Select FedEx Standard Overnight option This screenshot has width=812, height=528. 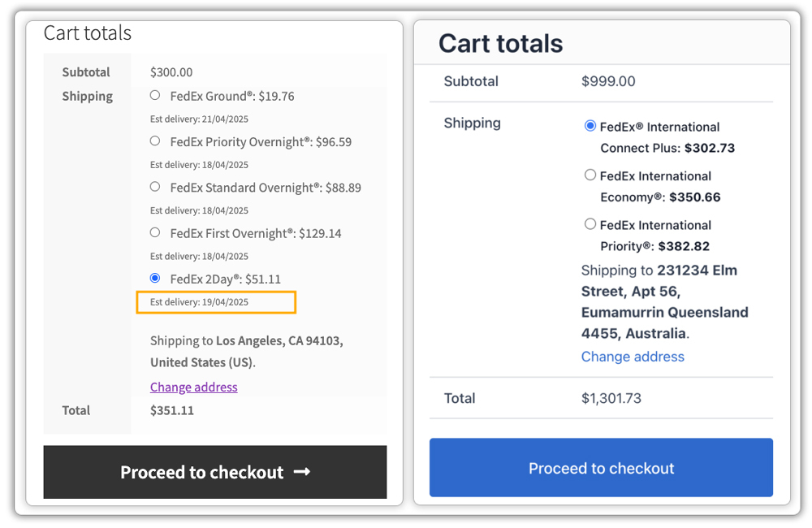(x=154, y=186)
